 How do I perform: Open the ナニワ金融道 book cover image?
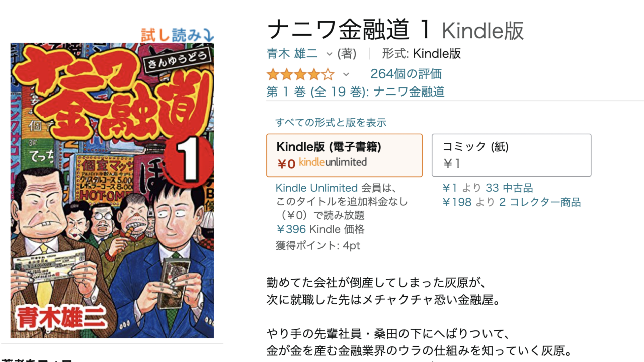click(x=112, y=190)
